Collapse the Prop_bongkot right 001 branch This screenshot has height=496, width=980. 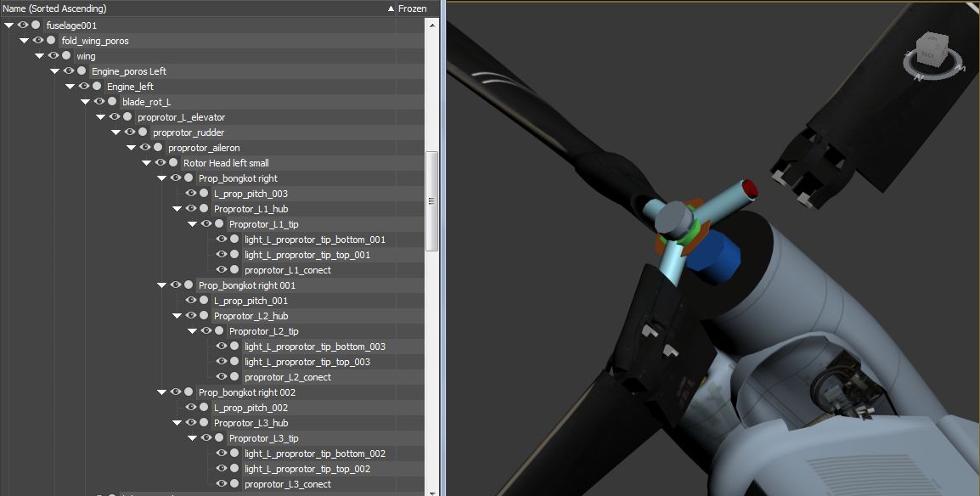pos(161,285)
